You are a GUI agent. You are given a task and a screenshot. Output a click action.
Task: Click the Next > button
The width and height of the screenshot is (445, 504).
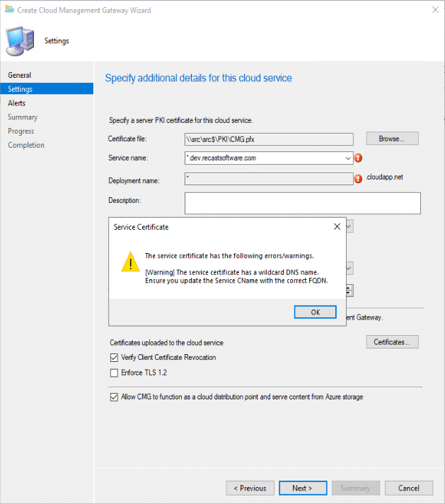[x=301, y=488]
